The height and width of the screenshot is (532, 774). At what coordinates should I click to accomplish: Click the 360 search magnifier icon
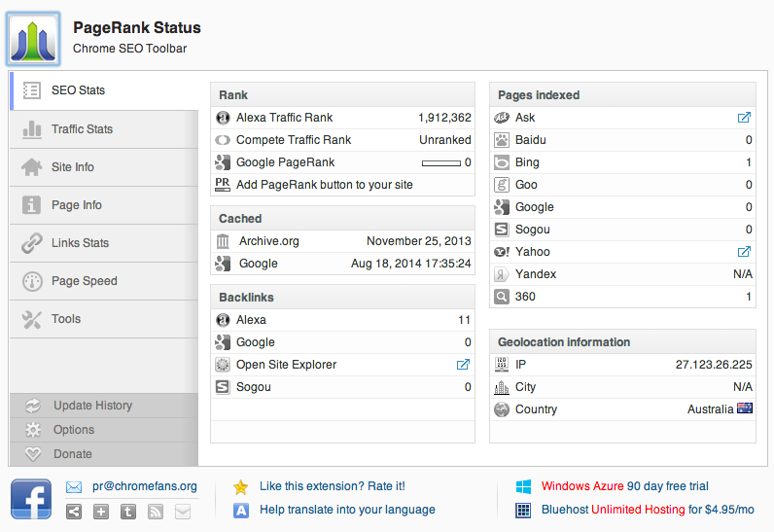502,297
